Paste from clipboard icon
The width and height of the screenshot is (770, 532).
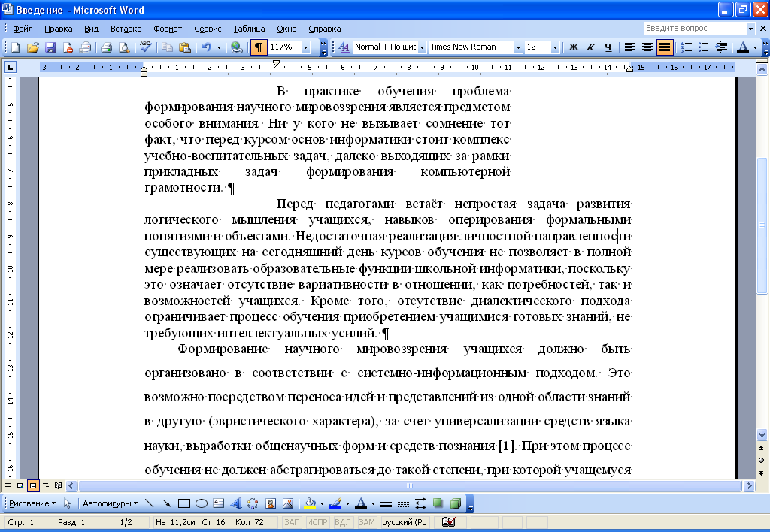click(x=185, y=47)
